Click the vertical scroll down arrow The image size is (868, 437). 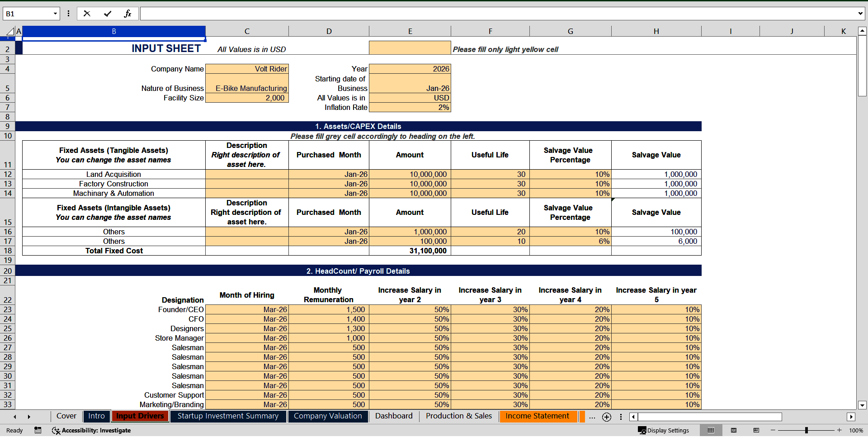tap(862, 405)
